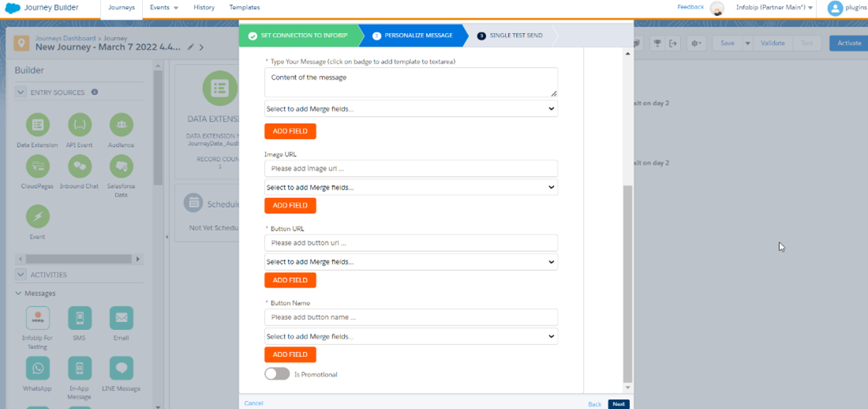Select the Personalize Message step

(x=413, y=36)
